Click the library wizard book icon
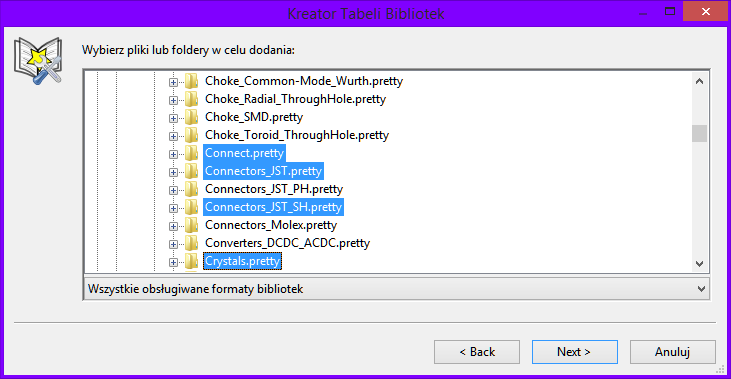The width and height of the screenshot is (731, 379). (x=38, y=61)
